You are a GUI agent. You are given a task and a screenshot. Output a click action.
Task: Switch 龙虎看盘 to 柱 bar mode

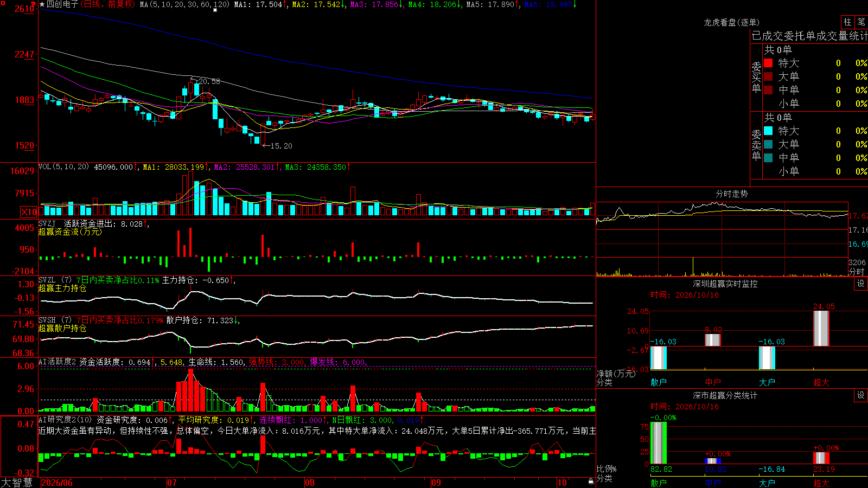(x=847, y=22)
